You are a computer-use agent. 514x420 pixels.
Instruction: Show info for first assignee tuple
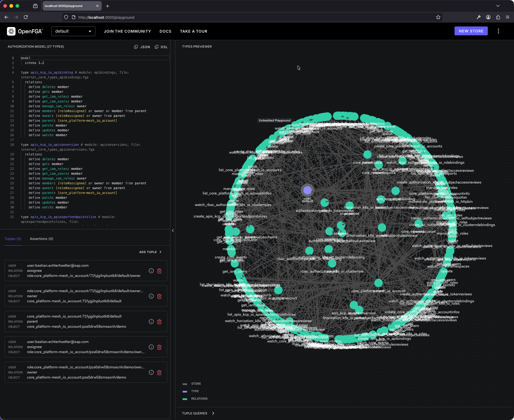click(x=151, y=271)
